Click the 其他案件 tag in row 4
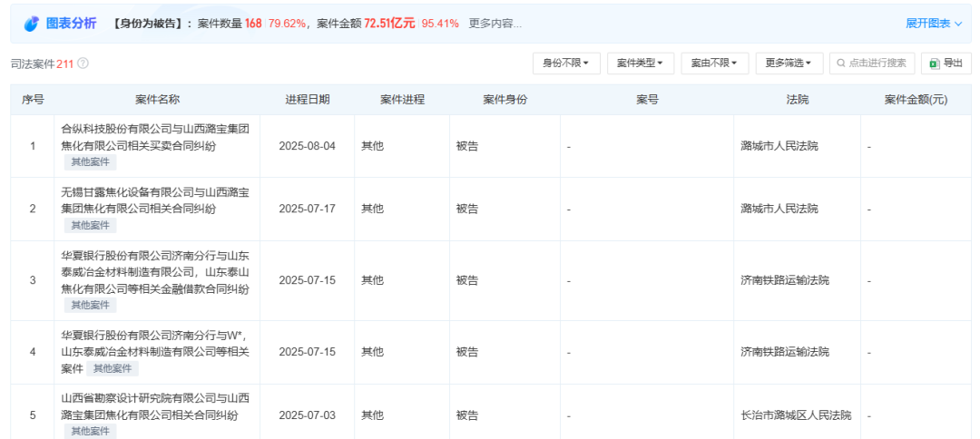980x439 pixels. [x=113, y=368]
